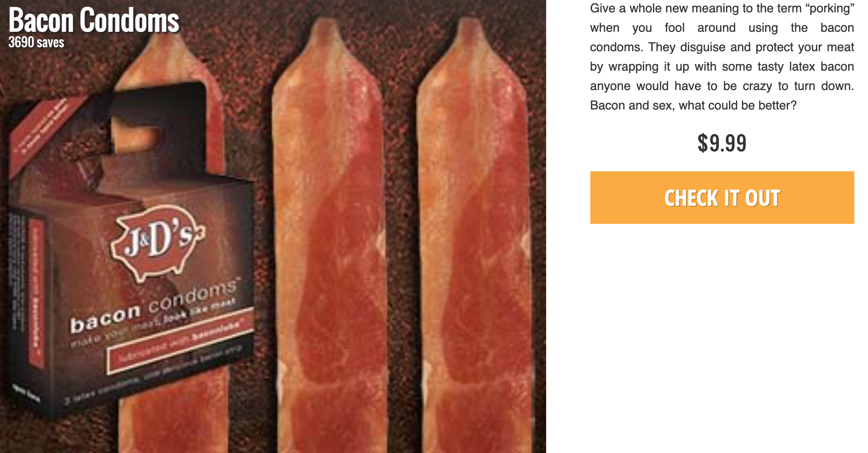Click the pointed tip of middle bacon strip

tap(328, 31)
